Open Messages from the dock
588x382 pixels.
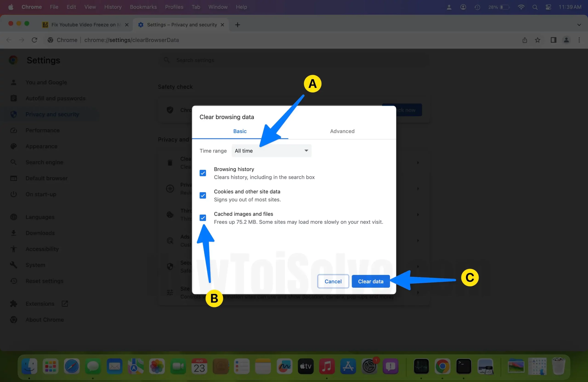coord(93,366)
